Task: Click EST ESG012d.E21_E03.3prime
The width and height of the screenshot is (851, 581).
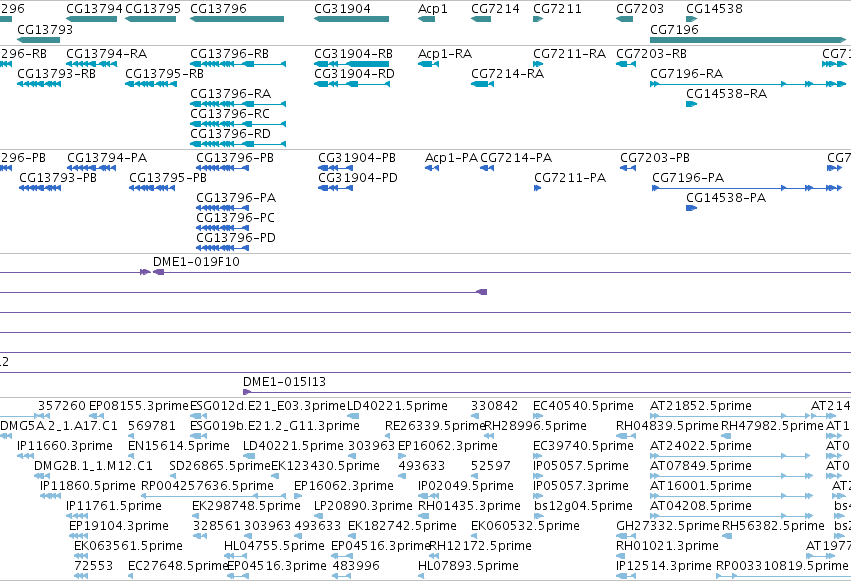Action: pyautogui.click(x=268, y=406)
